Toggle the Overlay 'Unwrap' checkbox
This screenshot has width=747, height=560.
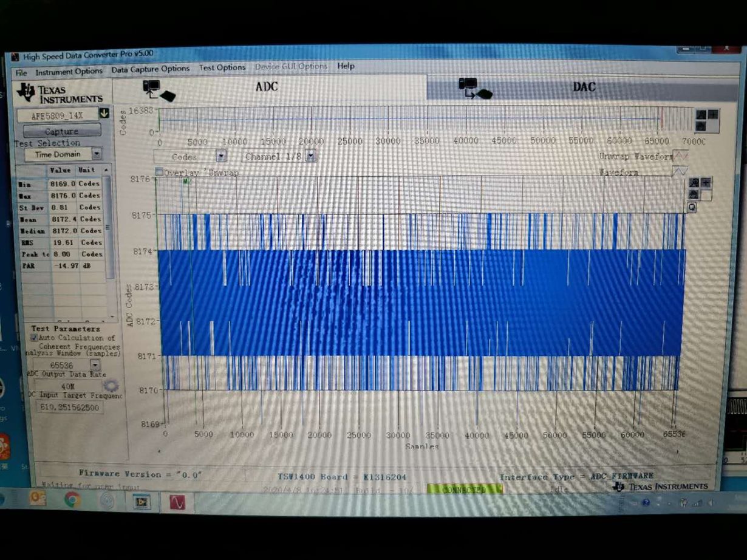click(x=159, y=172)
